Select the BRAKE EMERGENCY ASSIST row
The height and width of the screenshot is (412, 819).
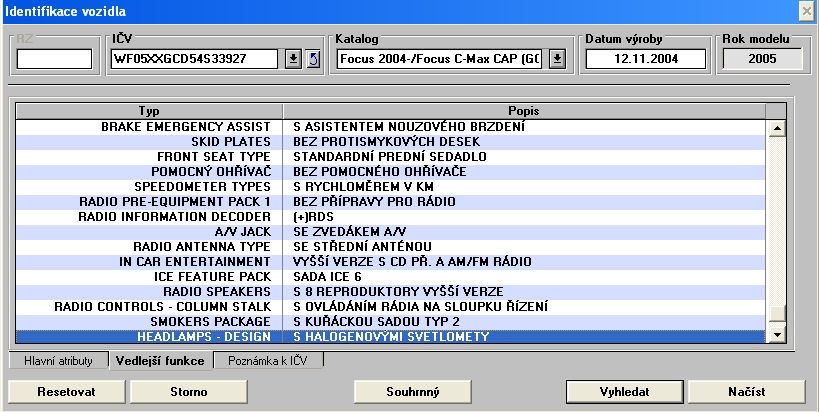pos(390,127)
